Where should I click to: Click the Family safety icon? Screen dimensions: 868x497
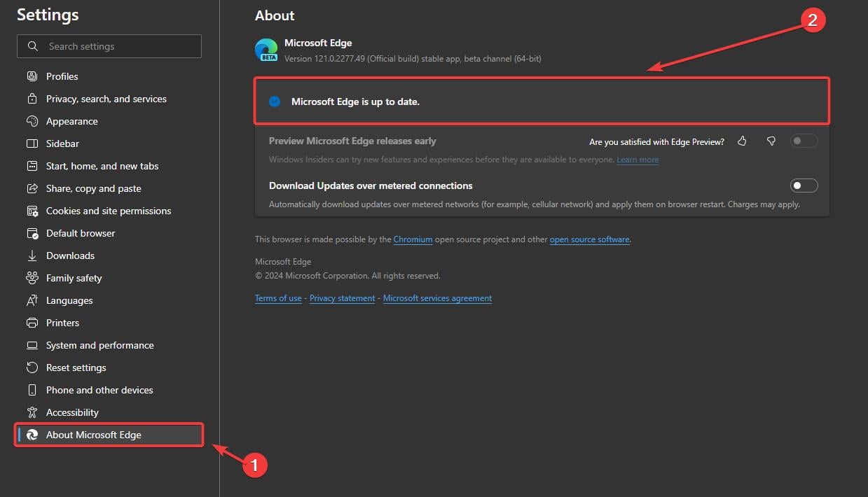[32, 278]
